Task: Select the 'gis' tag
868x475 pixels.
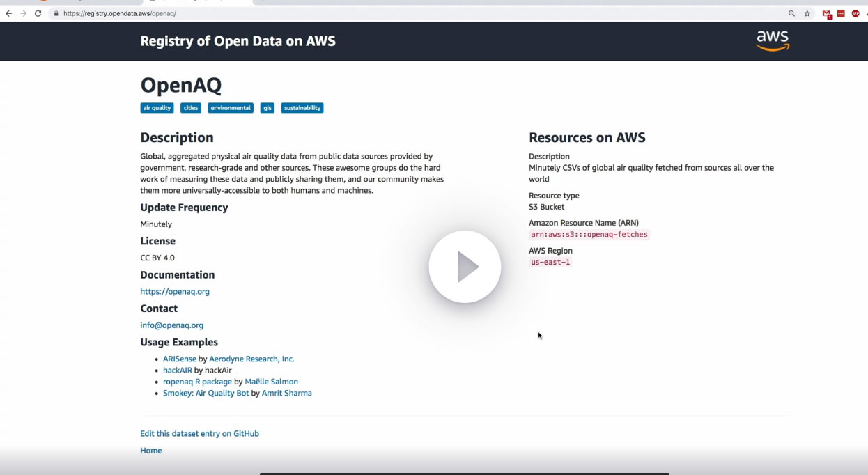Action: click(x=268, y=108)
